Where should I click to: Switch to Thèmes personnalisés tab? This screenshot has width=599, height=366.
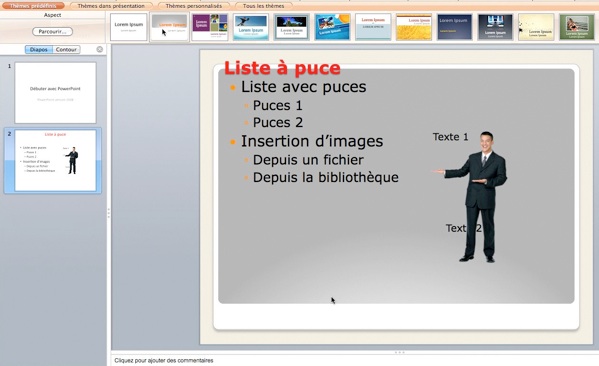(x=194, y=6)
